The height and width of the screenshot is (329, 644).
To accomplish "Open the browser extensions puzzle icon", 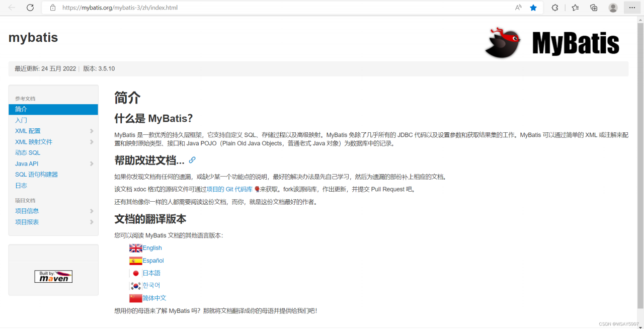I will [x=555, y=8].
